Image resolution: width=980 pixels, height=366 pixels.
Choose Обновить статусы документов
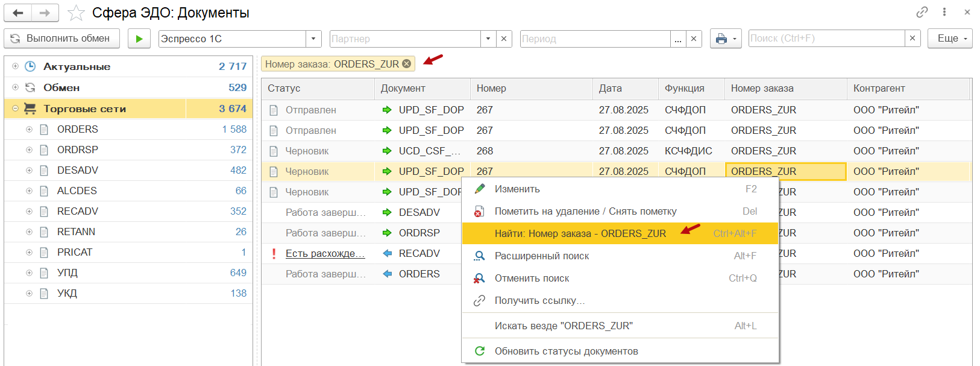point(620,351)
